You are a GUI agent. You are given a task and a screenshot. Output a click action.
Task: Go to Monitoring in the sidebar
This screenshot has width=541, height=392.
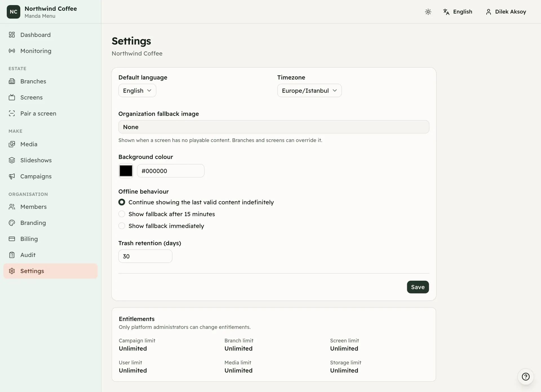tap(50, 51)
